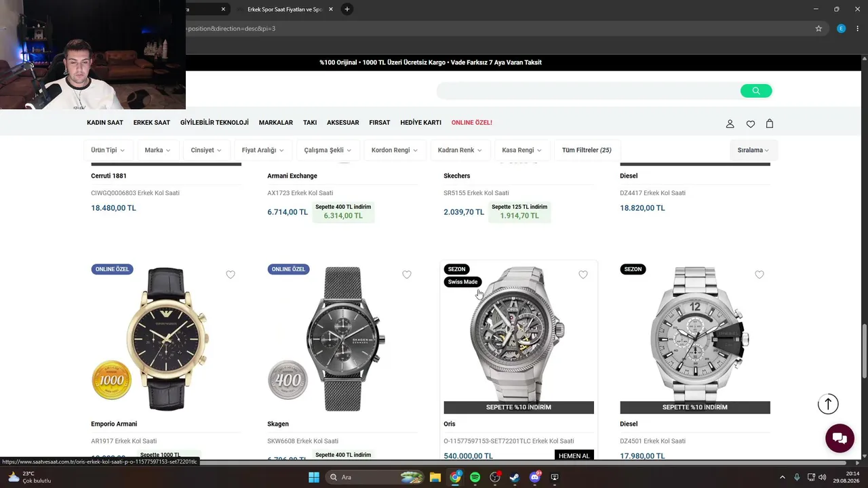Click the volume icon in system tray
Image resolution: width=868 pixels, height=488 pixels.
pos(823,477)
